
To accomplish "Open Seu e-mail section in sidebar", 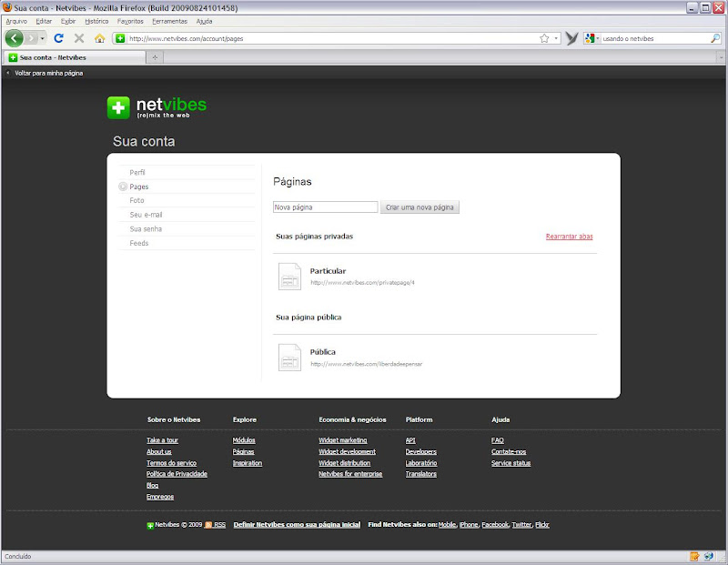I will click(x=146, y=215).
